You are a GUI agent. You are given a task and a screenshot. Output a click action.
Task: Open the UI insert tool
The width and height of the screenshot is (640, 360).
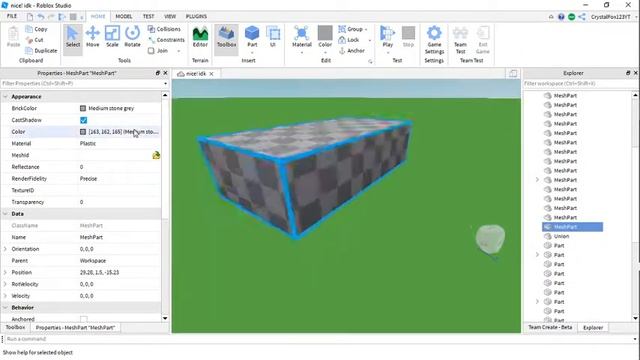tap(273, 37)
